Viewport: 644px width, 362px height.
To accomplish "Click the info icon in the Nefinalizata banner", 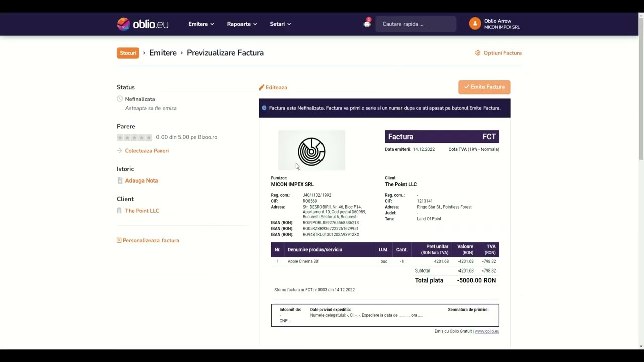I will click(264, 108).
